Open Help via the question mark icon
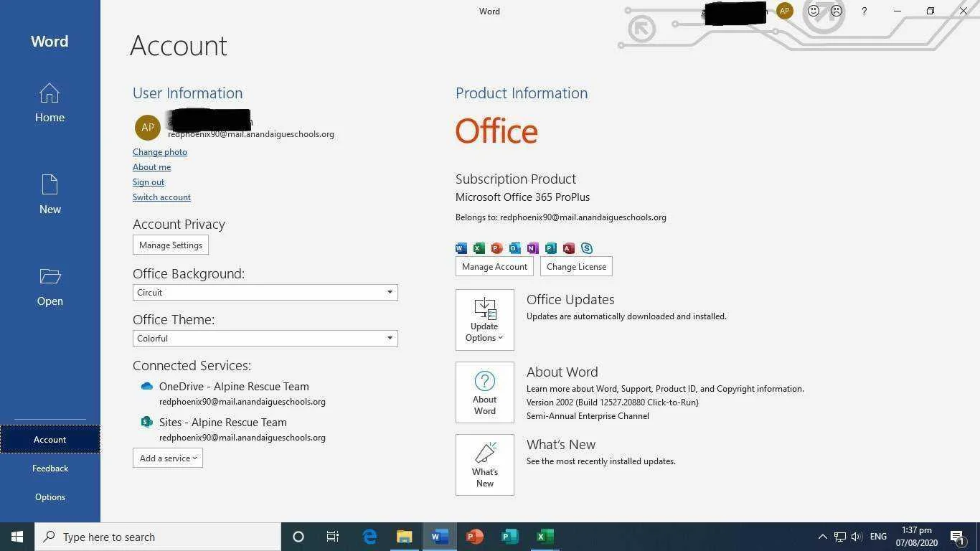980x551 pixels. click(864, 11)
